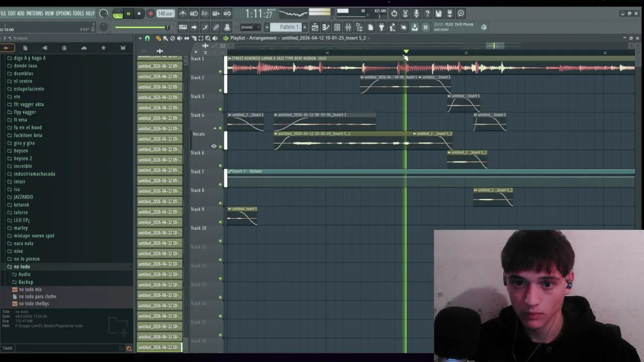Mute Track 3 with its green dot

(220, 109)
